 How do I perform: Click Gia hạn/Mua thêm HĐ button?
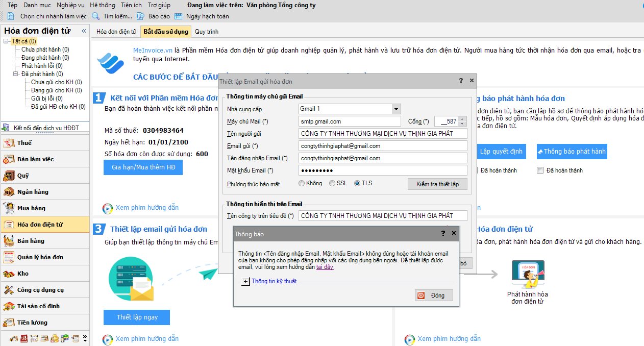(143, 167)
